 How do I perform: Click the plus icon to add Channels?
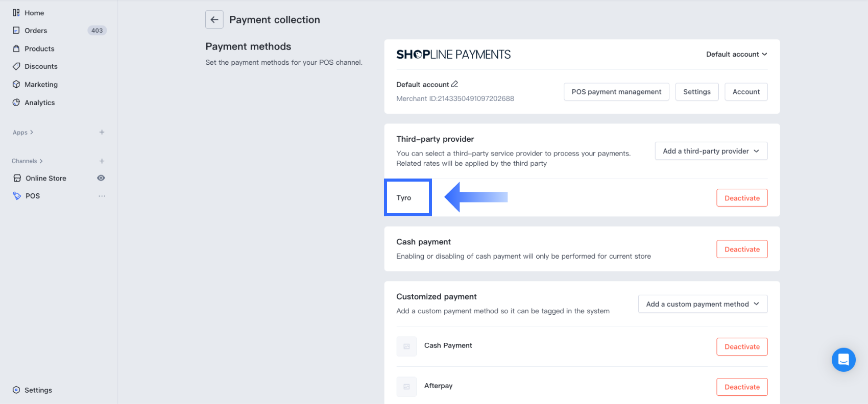coord(102,161)
